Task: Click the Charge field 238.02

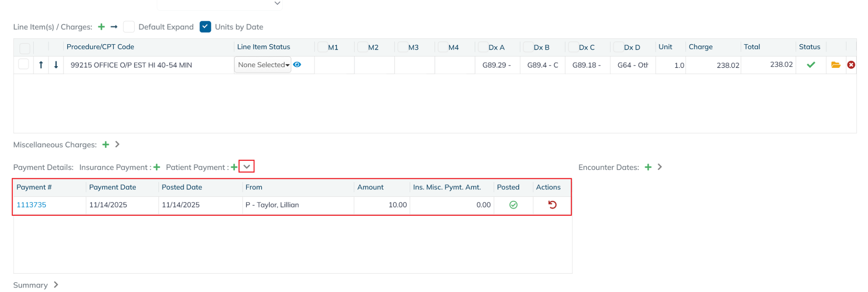Action: (713, 65)
